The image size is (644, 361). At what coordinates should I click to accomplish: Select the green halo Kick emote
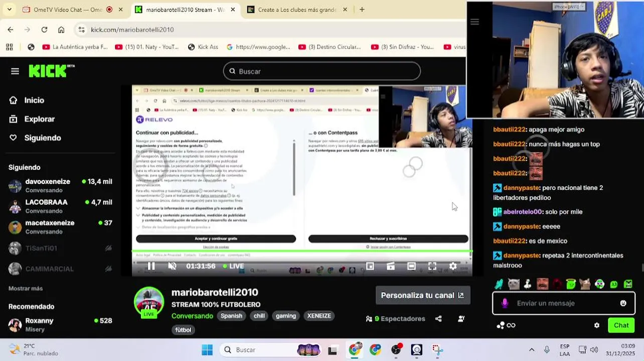pyautogui.click(x=571, y=284)
